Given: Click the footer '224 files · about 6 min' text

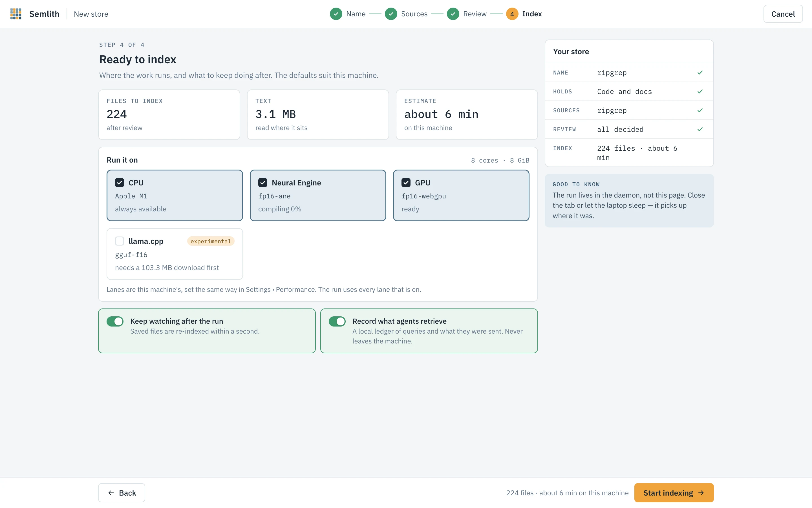Looking at the screenshot, I should coord(567,493).
